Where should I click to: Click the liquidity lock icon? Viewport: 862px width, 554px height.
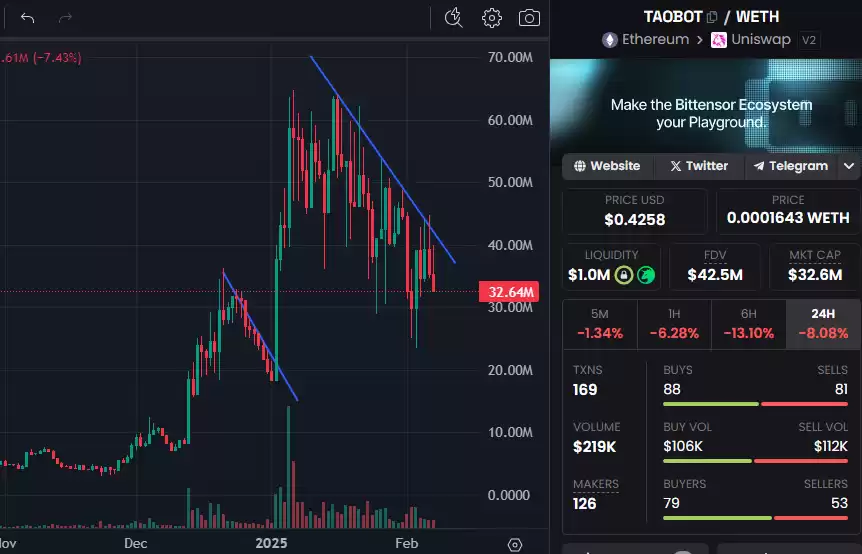(623, 274)
